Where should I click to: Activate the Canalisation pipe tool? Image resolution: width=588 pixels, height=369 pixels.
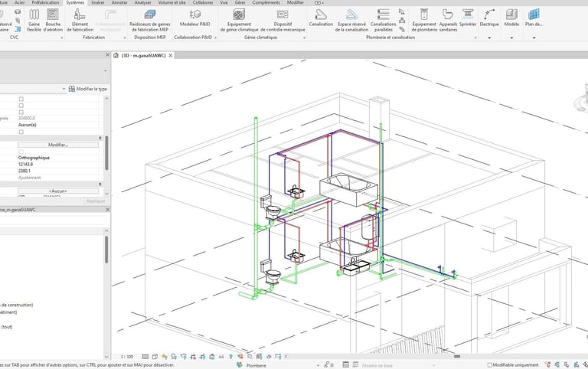click(x=321, y=18)
